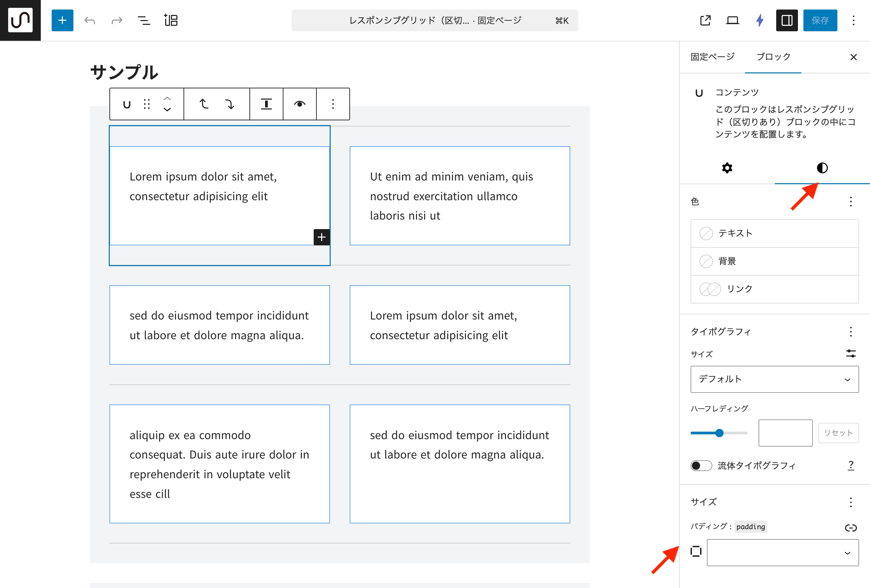Open the 色 panel options menu

click(x=851, y=202)
